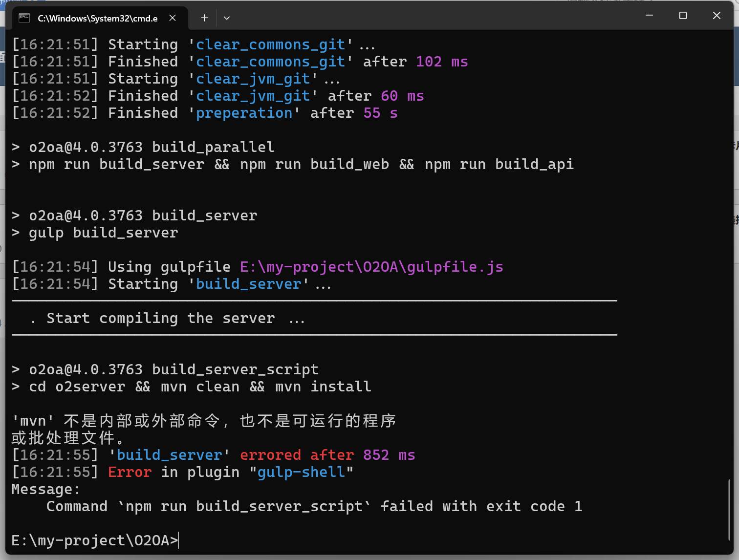Close the cmd.exe tab
The width and height of the screenshot is (739, 560).
point(173,18)
